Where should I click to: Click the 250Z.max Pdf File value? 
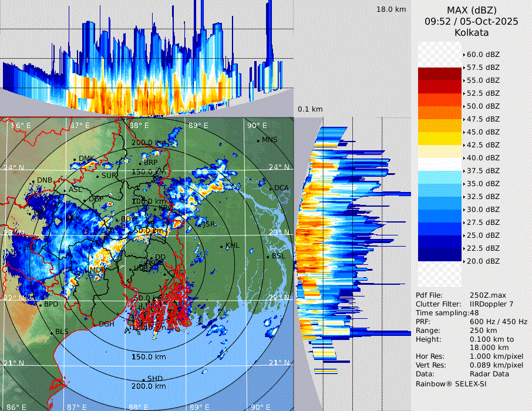[489, 295]
